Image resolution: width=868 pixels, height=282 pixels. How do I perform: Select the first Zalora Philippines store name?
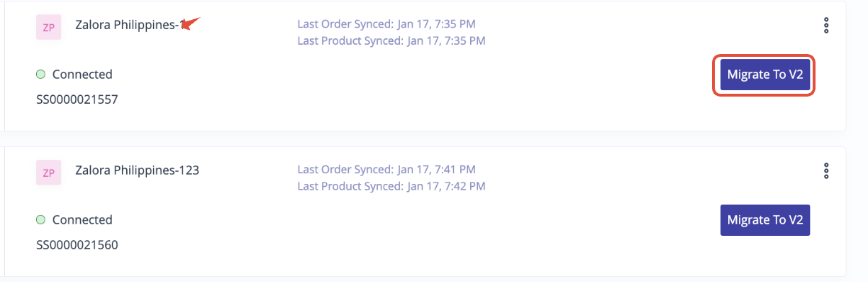click(128, 25)
